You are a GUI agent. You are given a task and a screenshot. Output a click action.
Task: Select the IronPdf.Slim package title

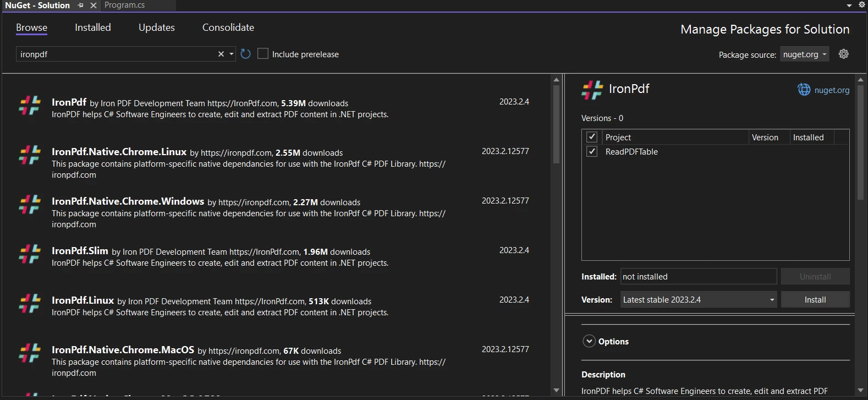[x=80, y=251]
